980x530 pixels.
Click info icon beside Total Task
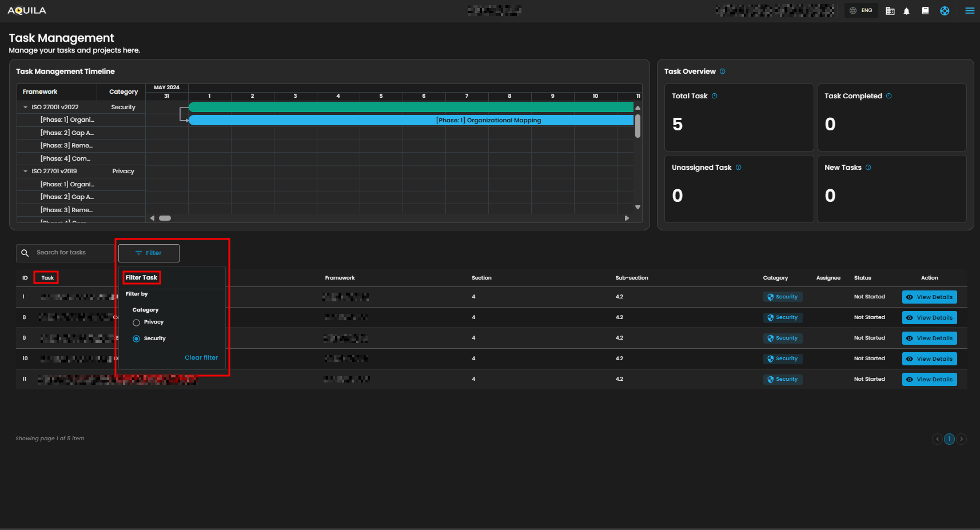[x=715, y=96]
